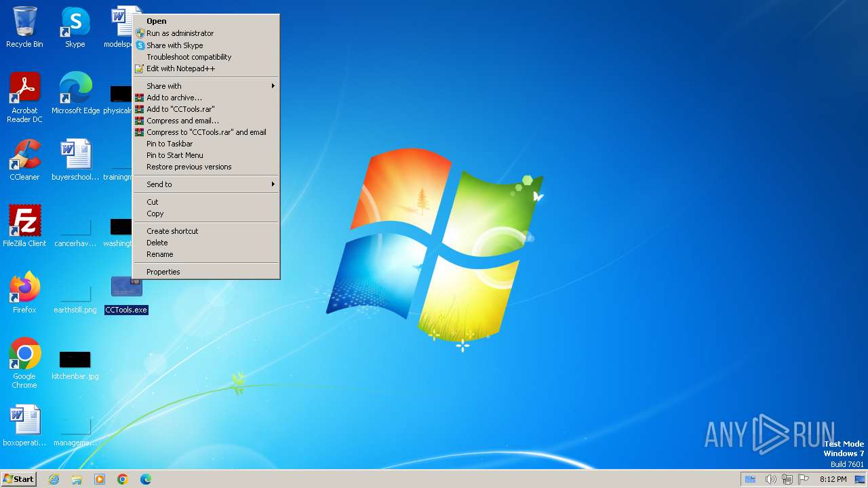Launch Edge from the taskbar
The width and height of the screenshot is (868, 488).
(x=146, y=479)
